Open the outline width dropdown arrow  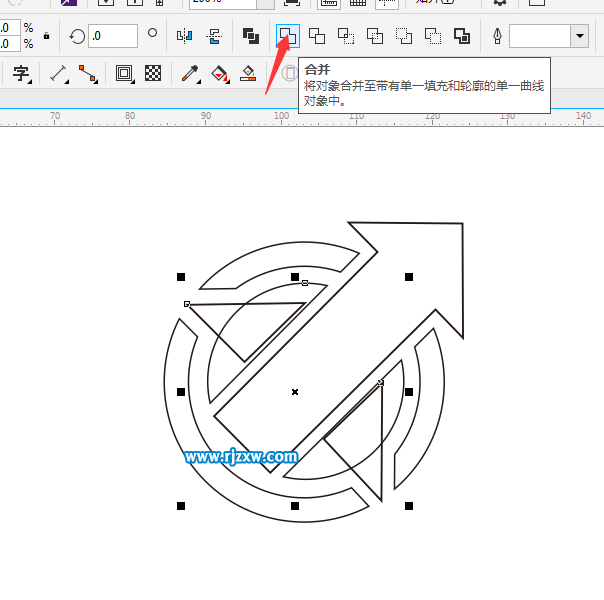[x=579, y=36]
